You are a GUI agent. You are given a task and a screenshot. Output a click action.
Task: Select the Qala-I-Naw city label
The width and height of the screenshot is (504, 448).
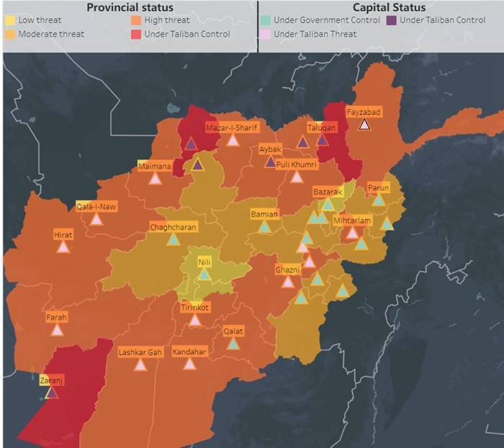tap(96, 207)
